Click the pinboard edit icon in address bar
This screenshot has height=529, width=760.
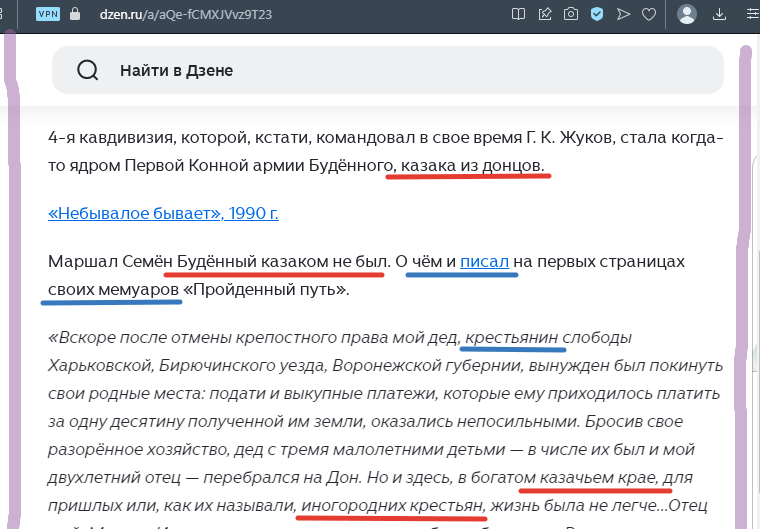545,14
